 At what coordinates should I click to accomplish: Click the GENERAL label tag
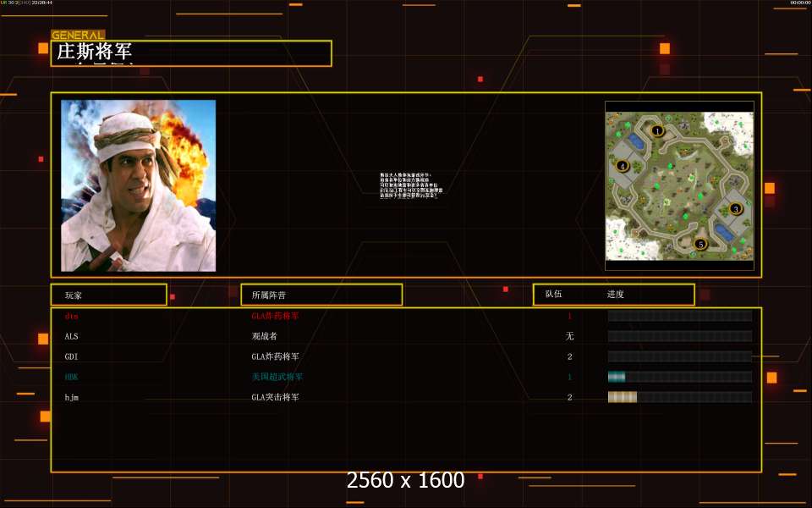(x=78, y=35)
